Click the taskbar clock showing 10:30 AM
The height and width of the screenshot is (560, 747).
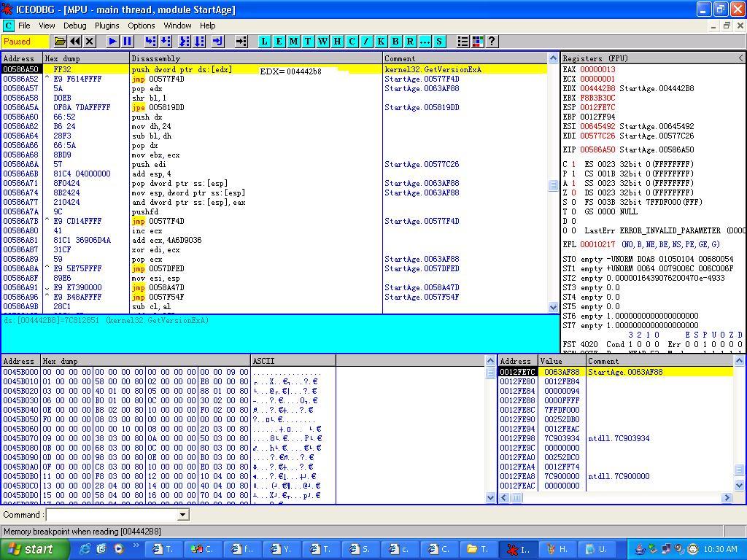pos(720,549)
